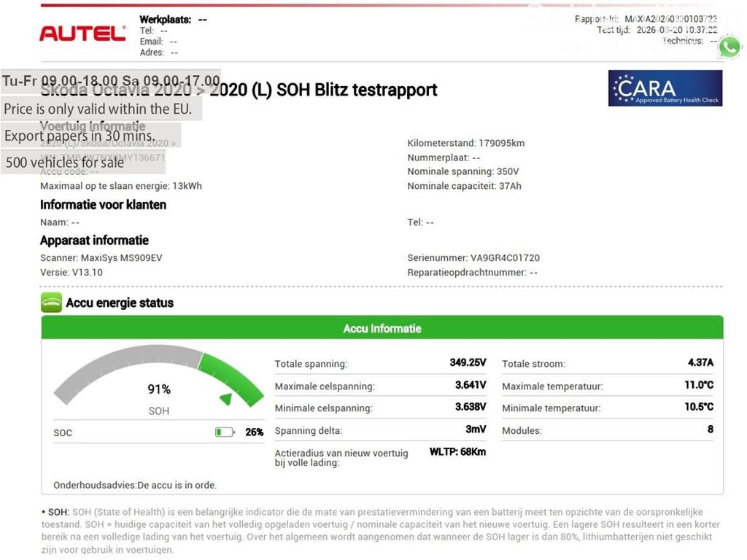Click the Accu energie status section heading
This screenshot has height=560, width=747.
tap(120, 303)
